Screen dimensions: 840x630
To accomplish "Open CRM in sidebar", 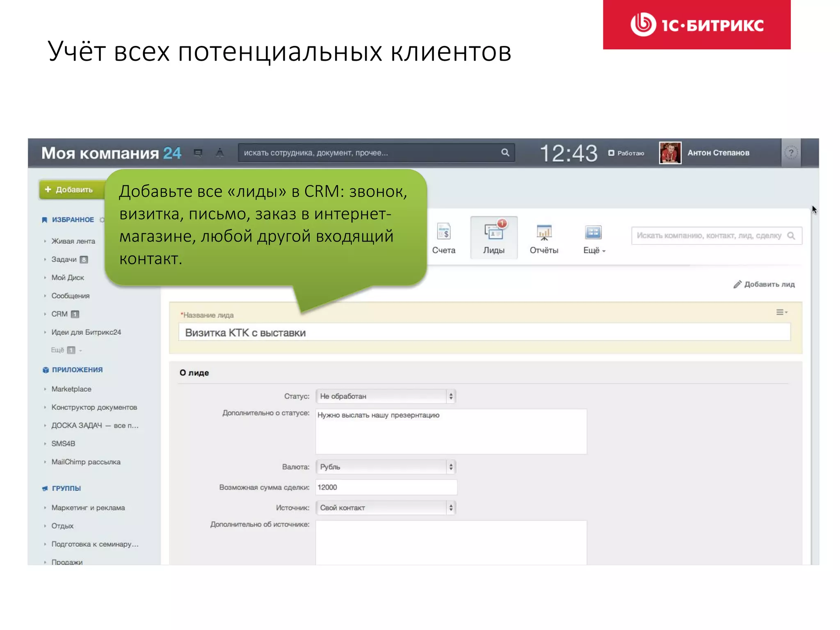I will click(59, 314).
